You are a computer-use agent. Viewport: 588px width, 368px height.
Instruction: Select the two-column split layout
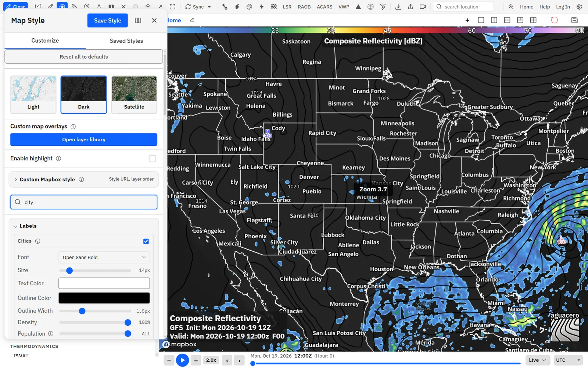pyautogui.click(x=494, y=20)
